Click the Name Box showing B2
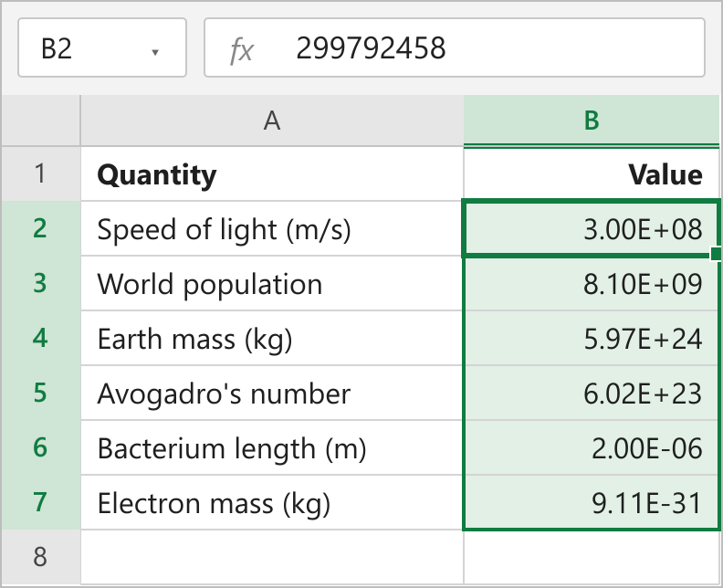 point(102,47)
